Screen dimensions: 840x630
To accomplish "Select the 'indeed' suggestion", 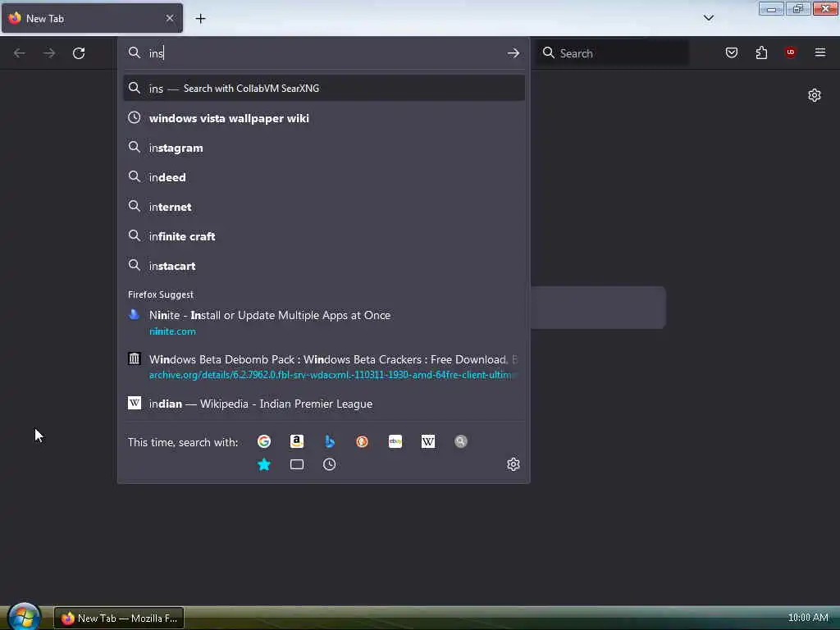I will click(x=323, y=177).
